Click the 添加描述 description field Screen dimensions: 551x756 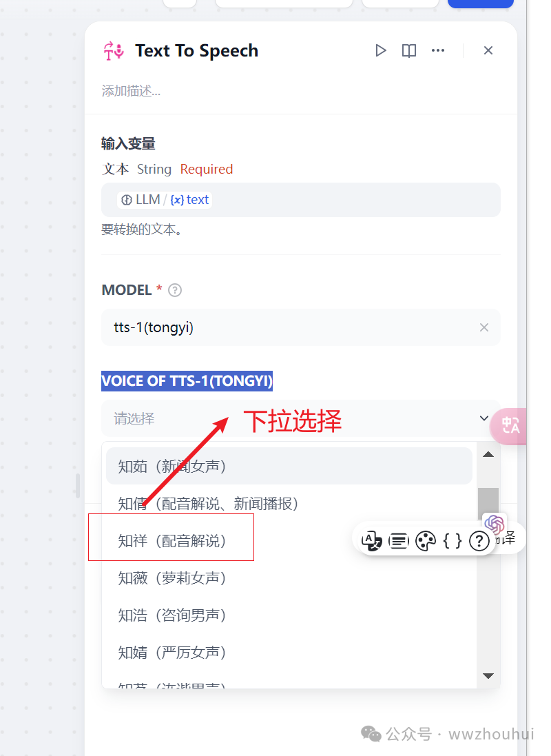pyautogui.click(x=131, y=91)
